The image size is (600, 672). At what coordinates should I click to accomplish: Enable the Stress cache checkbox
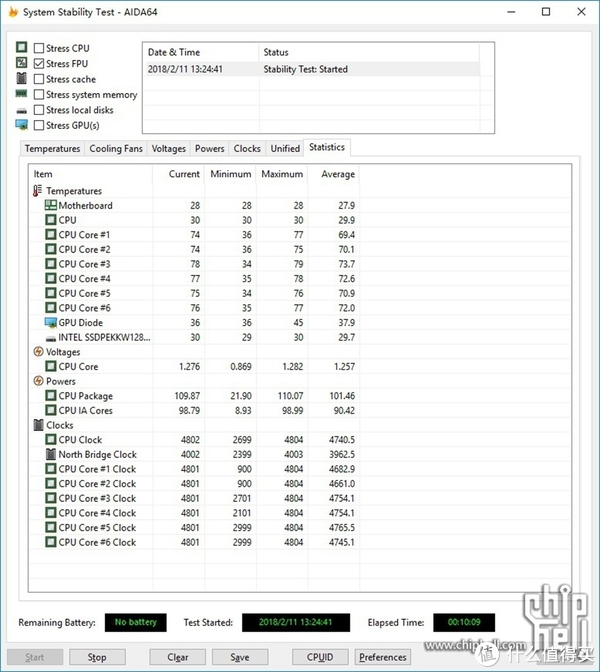click(39, 79)
